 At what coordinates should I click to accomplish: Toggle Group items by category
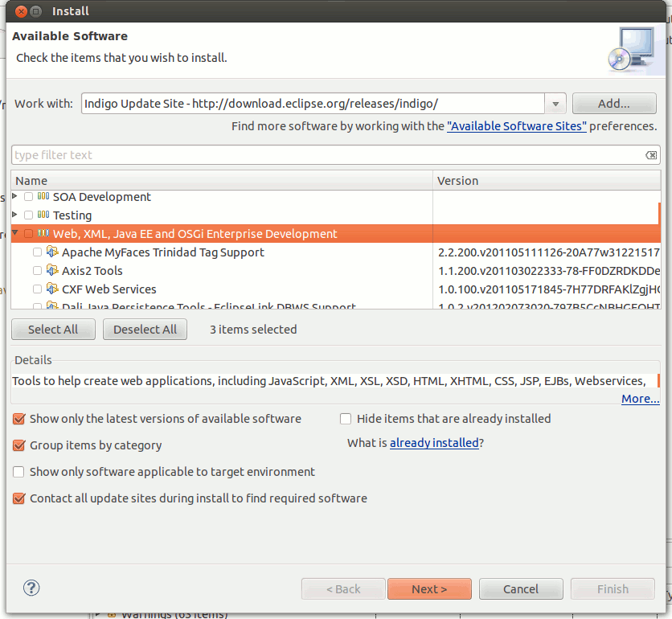click(x=18, y=445)
